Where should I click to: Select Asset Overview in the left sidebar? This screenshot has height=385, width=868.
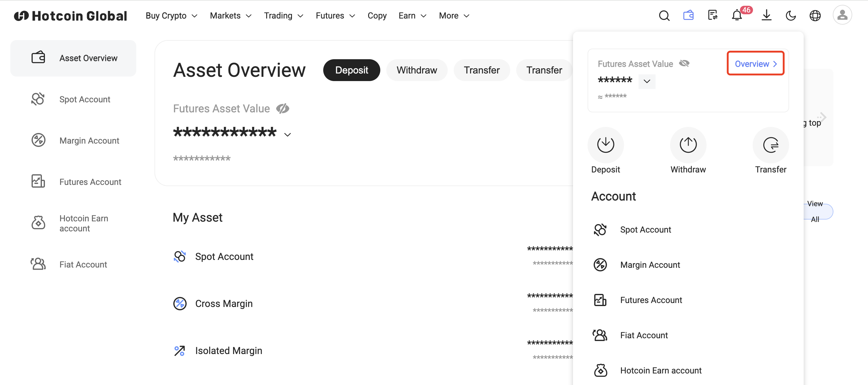pos(73,58)
